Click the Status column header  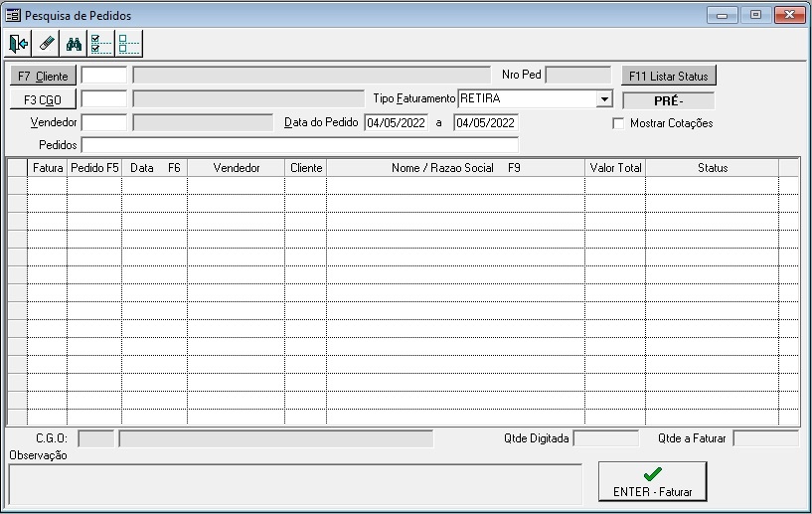click(712, 168)
